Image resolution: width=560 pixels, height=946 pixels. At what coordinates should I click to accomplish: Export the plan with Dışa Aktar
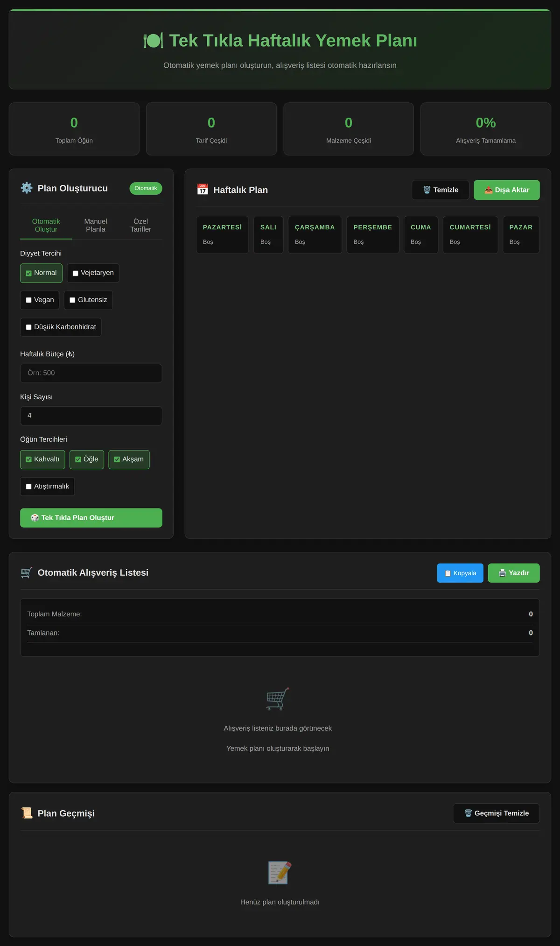click(x=507, y=190)
